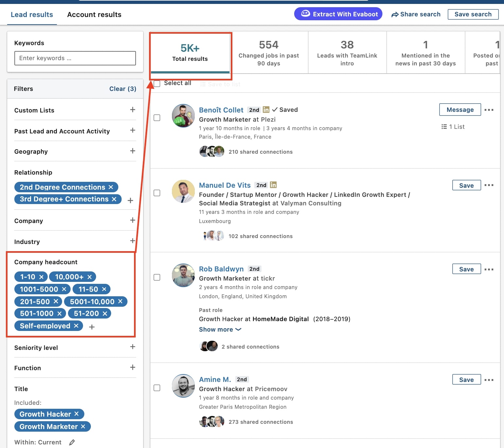View Amine M.'s 273 shared connections
Viewport: 504px width, 448px height.
[261, 422]
